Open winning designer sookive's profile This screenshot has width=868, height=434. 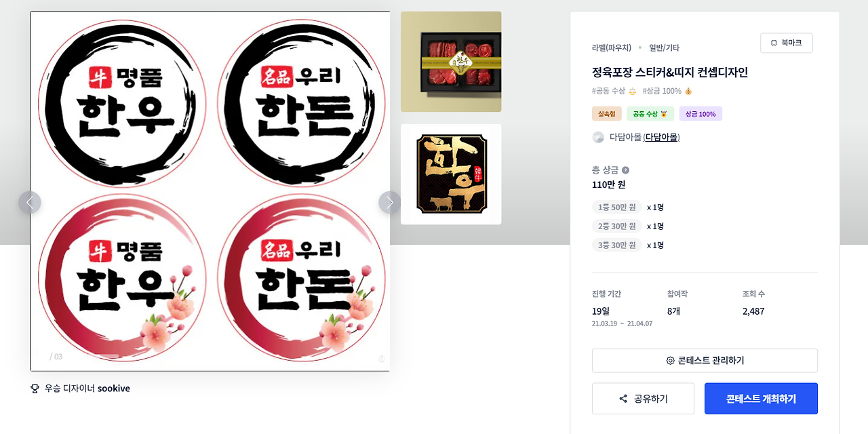pos(114,389)
